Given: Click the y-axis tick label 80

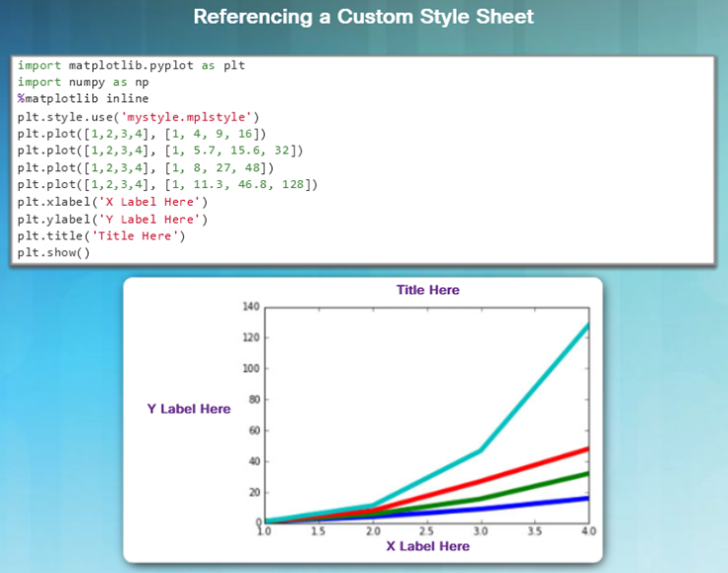Looking at the screenshot, I should tap(254, 400).
